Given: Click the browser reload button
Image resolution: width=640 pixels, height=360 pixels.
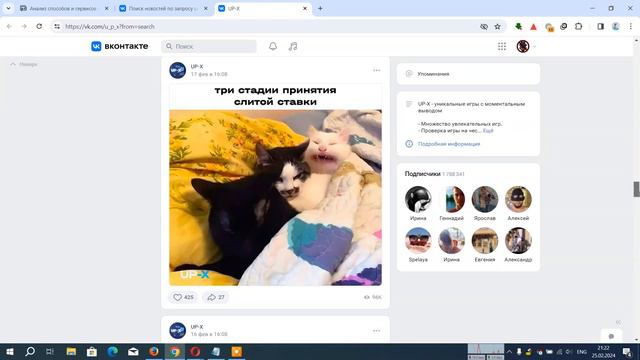Looking at the screenshot, I should [x=39, y=27].
